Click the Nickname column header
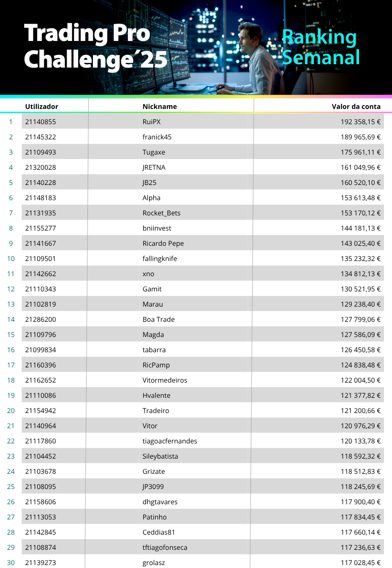Screen dimensions: 392x568 pyautogui.click(x=160, y=106)
